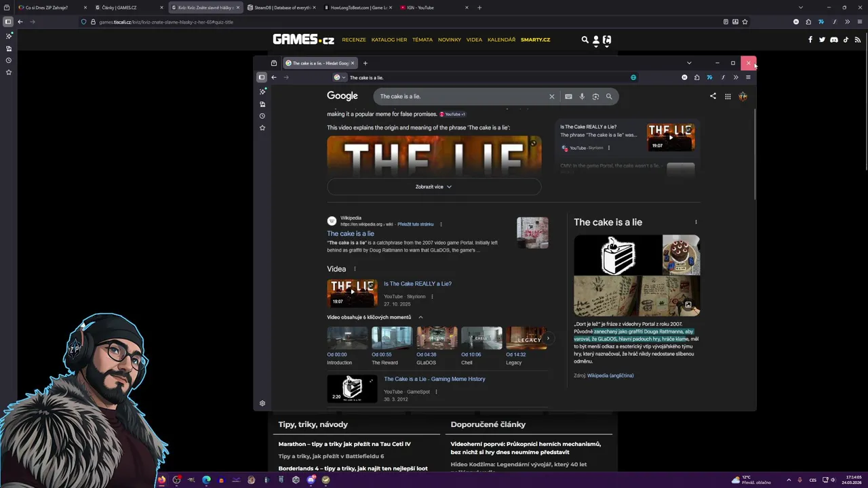This screenshot has height=488, width=868.
Task: Show next key moments in carousel
Action: click(547, 338)
